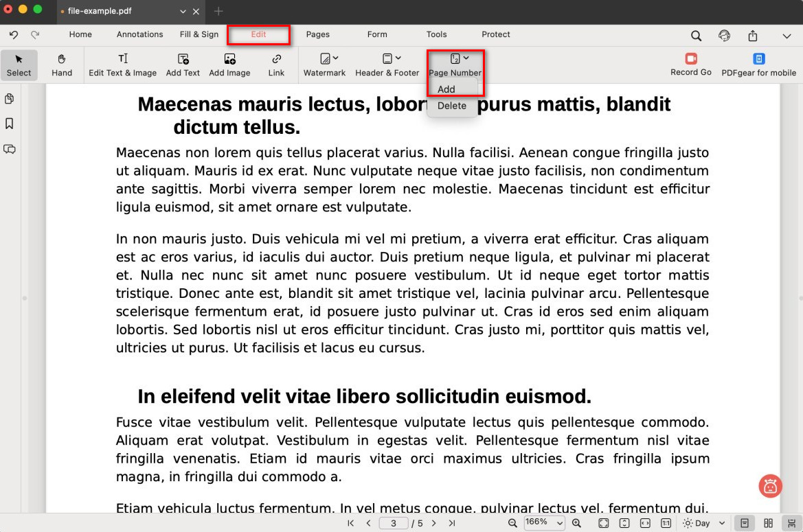Choose the Add Text tool
This screenshot has height=532, width=803.
point(183,65)
